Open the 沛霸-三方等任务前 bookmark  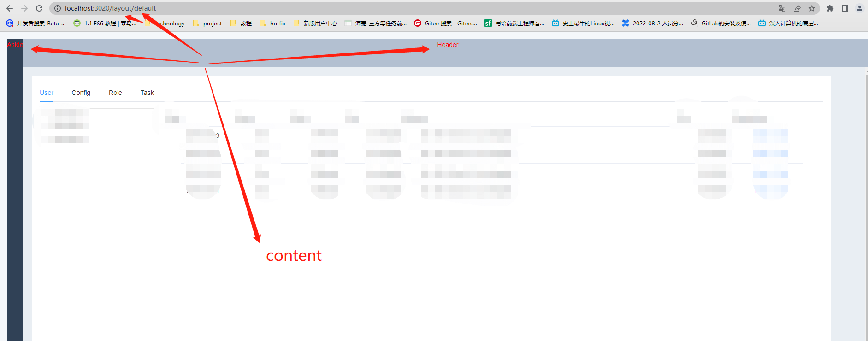pos(376,23)
